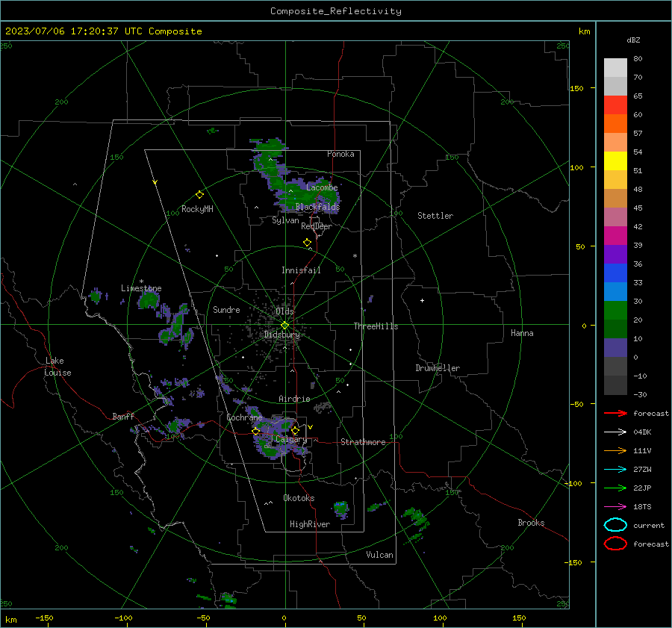Click the dBZ legend heading
The image size is (672, 628).
(633, 40)
